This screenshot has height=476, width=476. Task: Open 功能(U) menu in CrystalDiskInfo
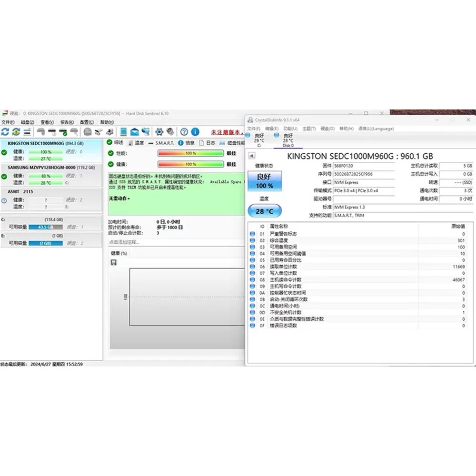pyautogui.click(x=290, y=129)
